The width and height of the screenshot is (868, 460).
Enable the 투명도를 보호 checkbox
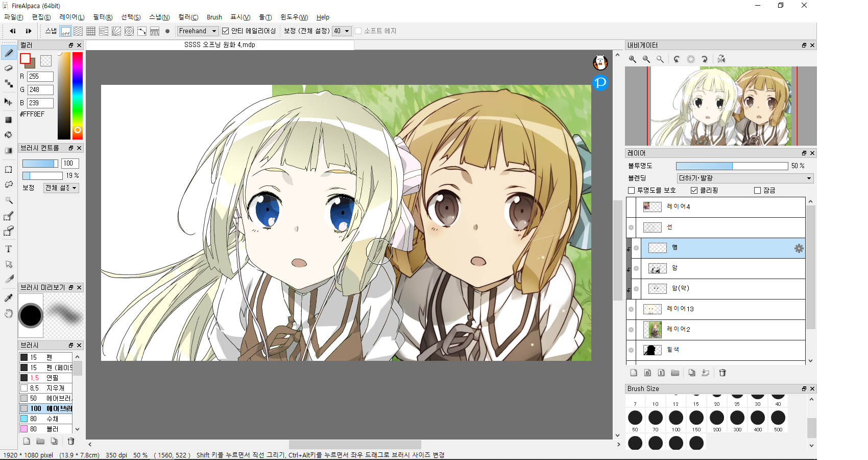click(632, 190)
